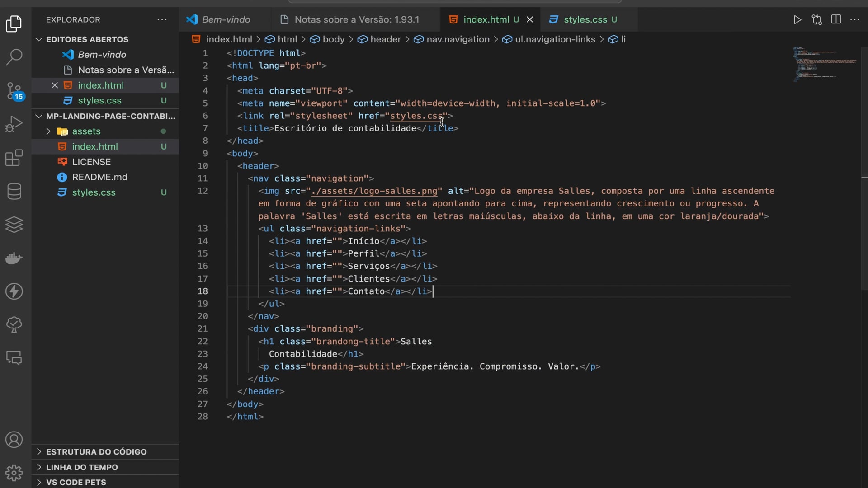The image size is (868, 488).
Task: Open the Accounts icon
Action: 14,439
